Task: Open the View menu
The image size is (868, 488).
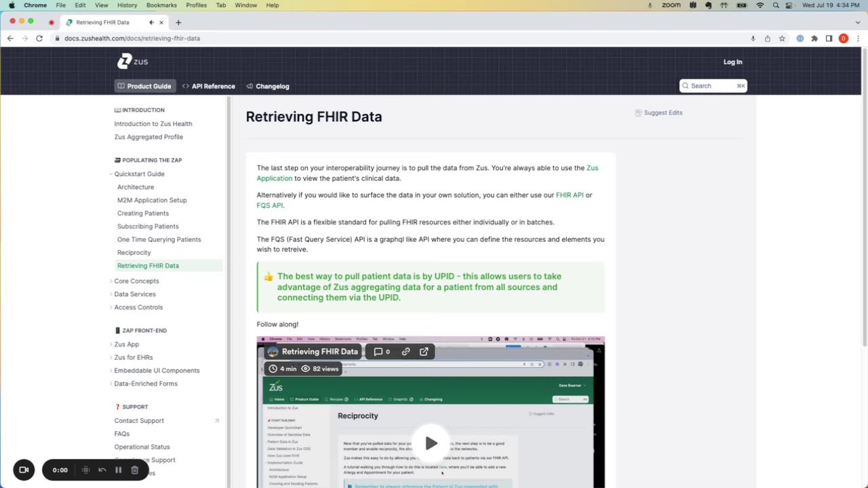Action: coord(101,5)
